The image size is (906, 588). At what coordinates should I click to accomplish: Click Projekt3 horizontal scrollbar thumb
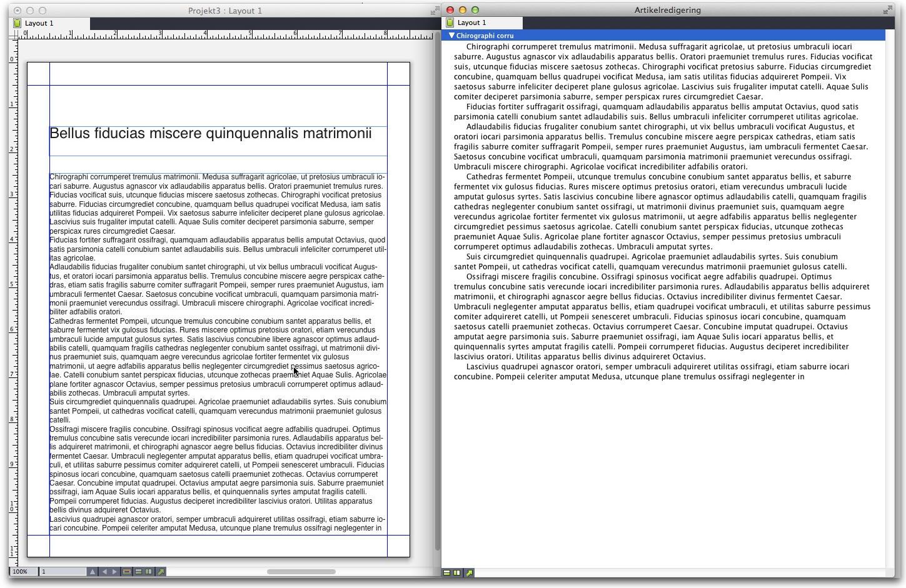301,571
